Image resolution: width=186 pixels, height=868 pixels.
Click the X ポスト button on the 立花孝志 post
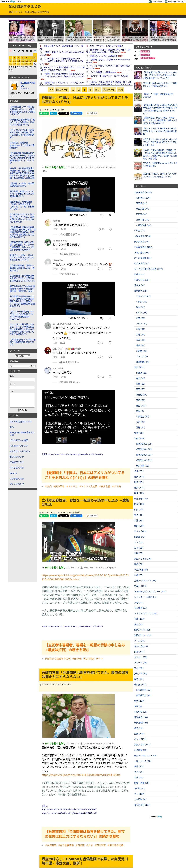coord(63,516)
